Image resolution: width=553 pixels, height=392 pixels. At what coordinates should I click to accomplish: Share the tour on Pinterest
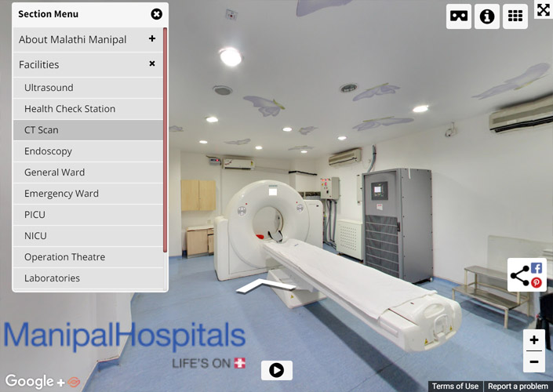[537, 282]
